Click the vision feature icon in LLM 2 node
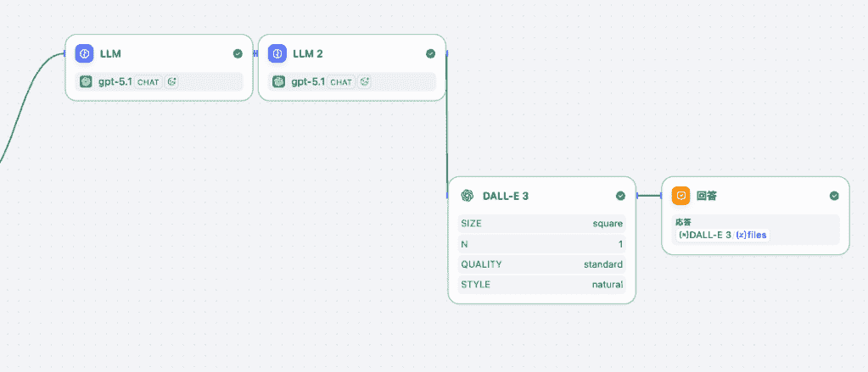868x372 pixels. 364,82
